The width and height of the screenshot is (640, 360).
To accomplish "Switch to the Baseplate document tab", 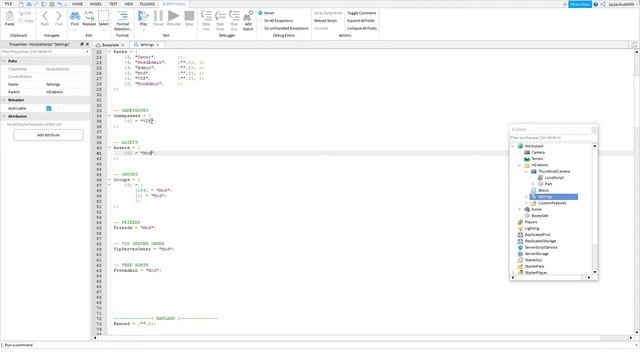I will [x=110, y=44].
